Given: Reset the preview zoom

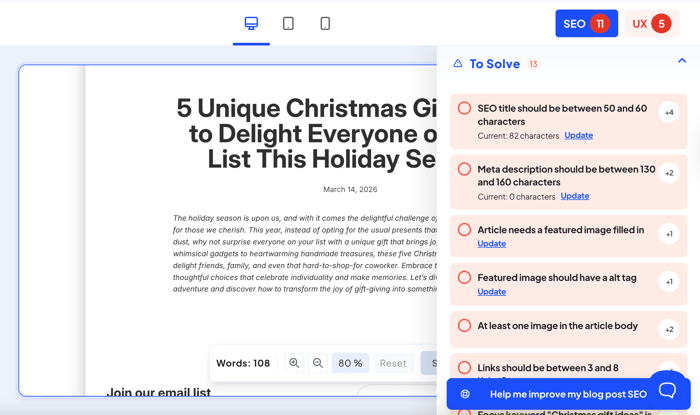Looking at the screenshot, I should [393, 363].
